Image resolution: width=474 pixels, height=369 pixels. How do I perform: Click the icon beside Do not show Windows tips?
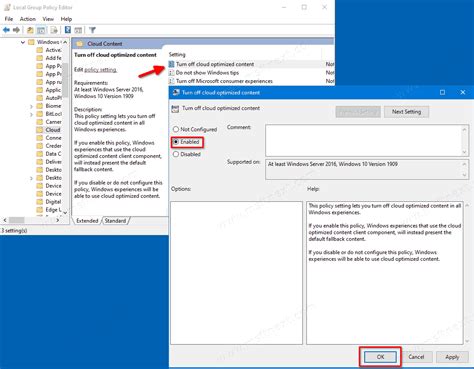click(x=171, y=72)
